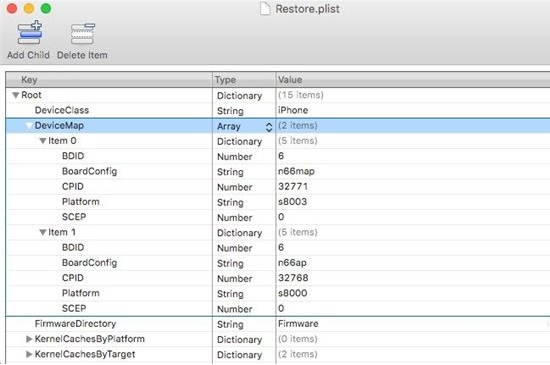Collapse the DeviceMap disclosure triangle
Viewport: 550px width, 365px height.
tap(29, 126)
